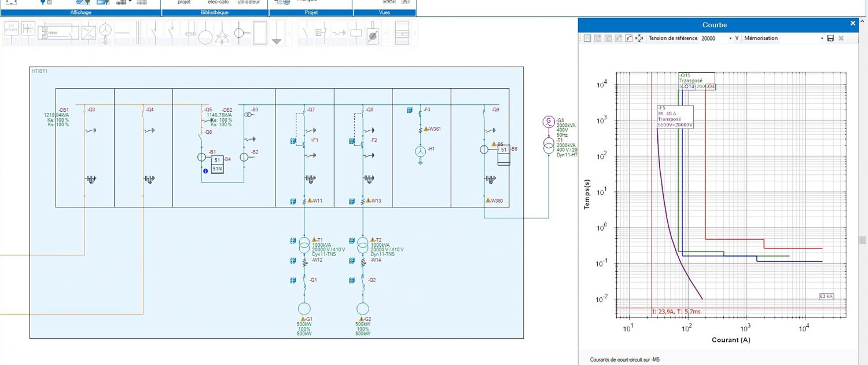The image size is (868, 365).
Task: Select the triangle capacitor symbol
Action: (222, 32)
